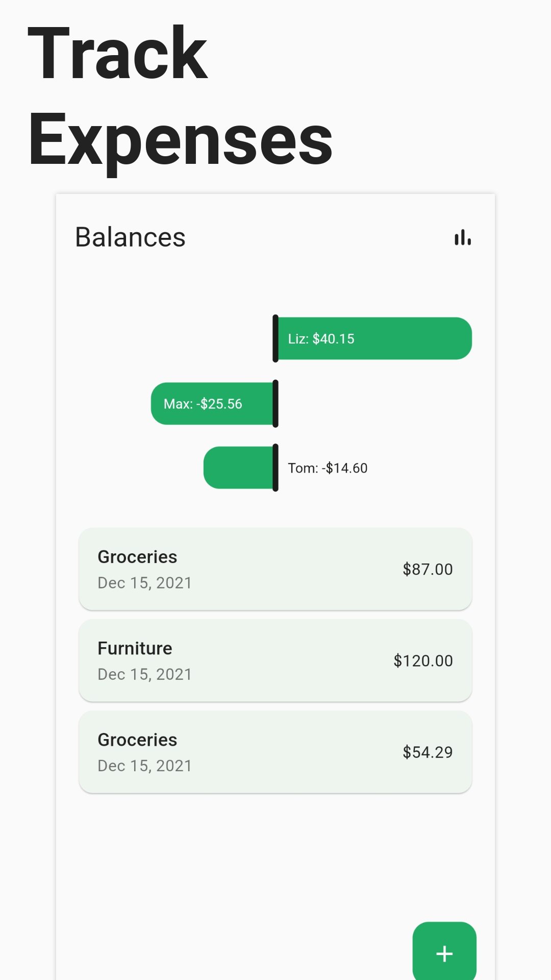Click the $87.00 amount

428,569
